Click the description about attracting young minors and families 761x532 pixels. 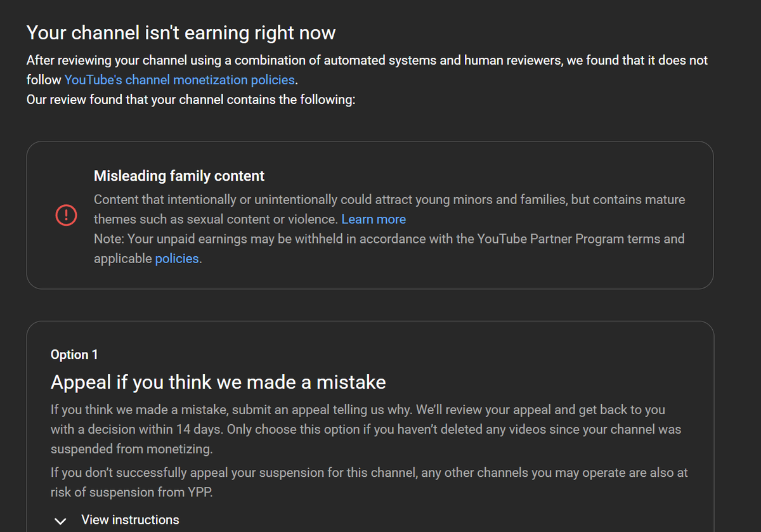tap(389, 209)
